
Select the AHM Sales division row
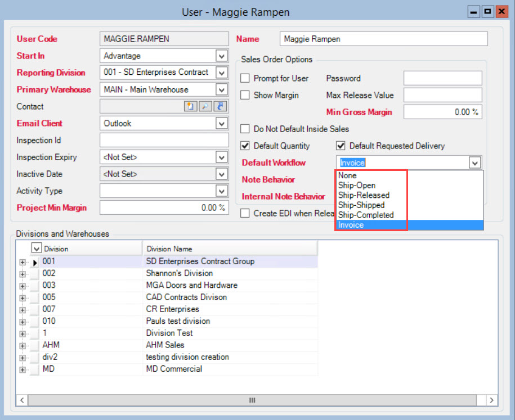click(164, 345)
